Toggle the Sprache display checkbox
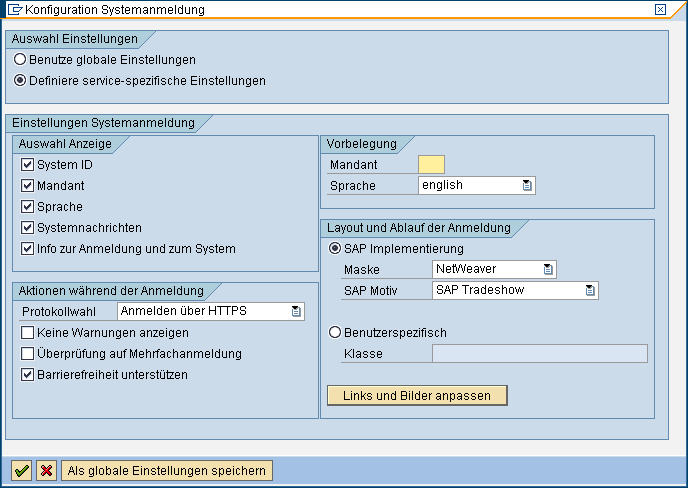This screenshot has height=488, width=688. (x=27, y=207)
